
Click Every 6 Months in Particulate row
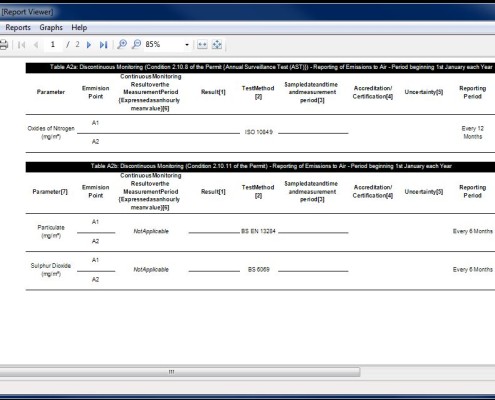(x=473, y=231)
